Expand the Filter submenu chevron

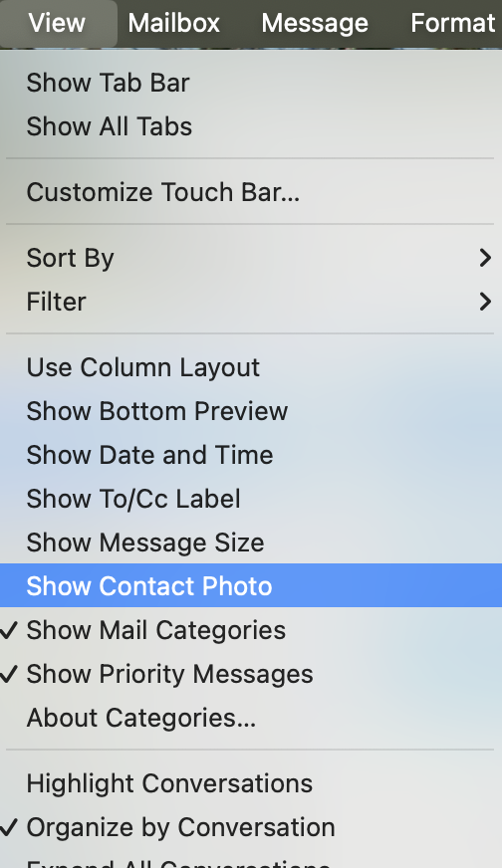(485, 302)
